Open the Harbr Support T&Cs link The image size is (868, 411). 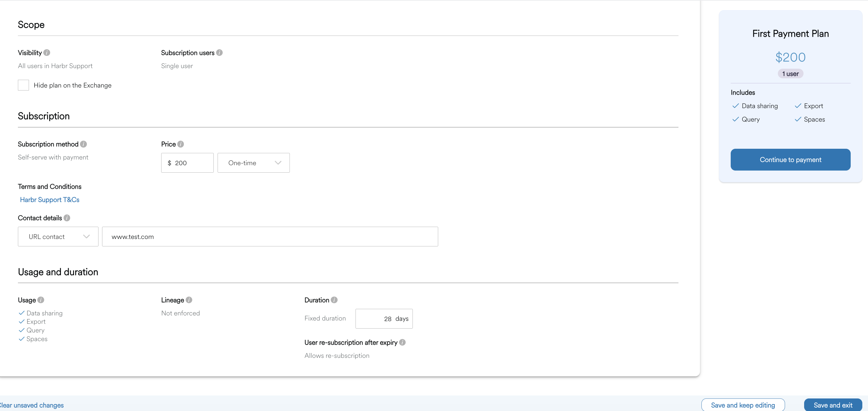tap(50, 200)
